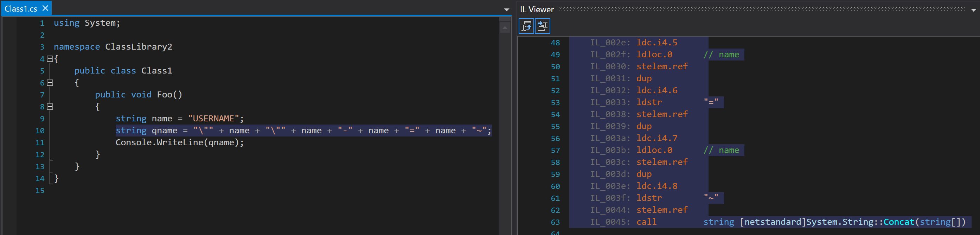Click 'using System;' on line 1
The image size is (980, 235).
[x=87, y=23]
